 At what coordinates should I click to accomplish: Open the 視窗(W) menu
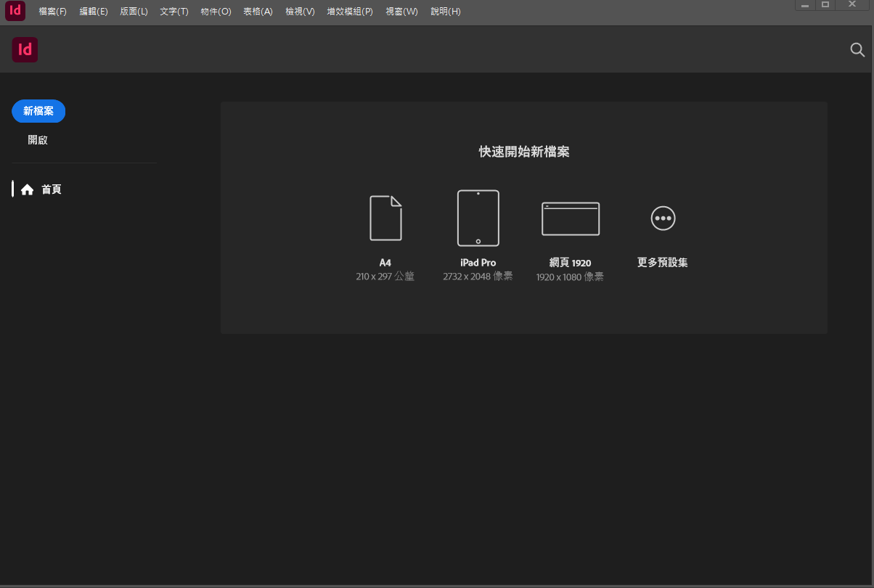401,12
